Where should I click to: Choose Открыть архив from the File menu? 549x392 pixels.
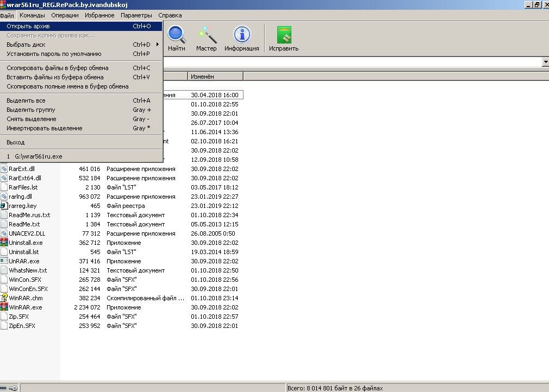click(81, 26)
